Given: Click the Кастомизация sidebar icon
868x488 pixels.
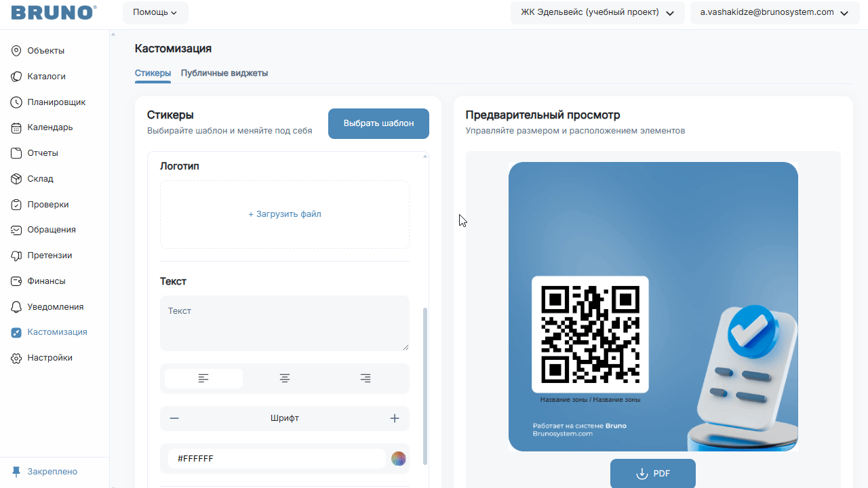Looking at the screenshot, I should click(x=17, y=332).
